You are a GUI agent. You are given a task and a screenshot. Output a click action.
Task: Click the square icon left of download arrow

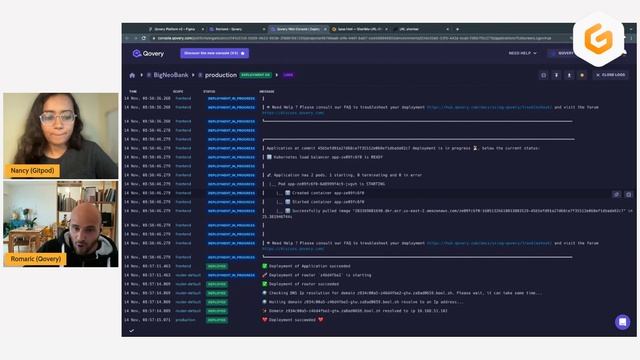click(x=543, y=75)
